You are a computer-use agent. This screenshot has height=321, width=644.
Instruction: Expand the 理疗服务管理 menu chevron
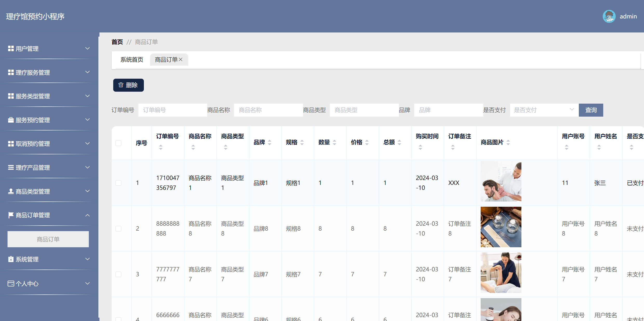(88, 72)
